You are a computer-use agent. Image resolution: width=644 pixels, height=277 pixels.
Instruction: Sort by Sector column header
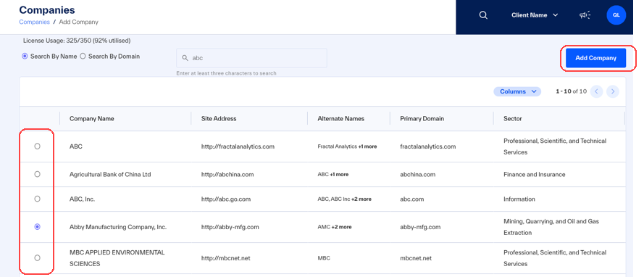(x=513, y=118)
